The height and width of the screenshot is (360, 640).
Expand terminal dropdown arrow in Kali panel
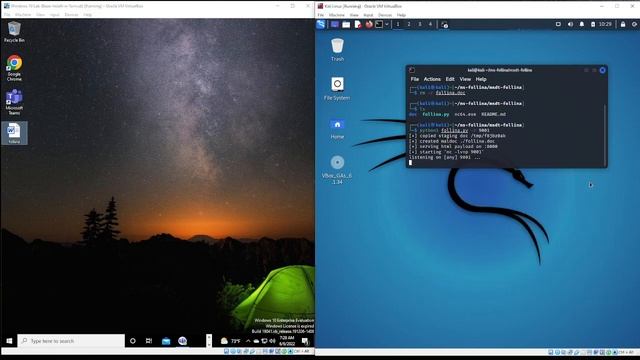click(x=387, y=24)
